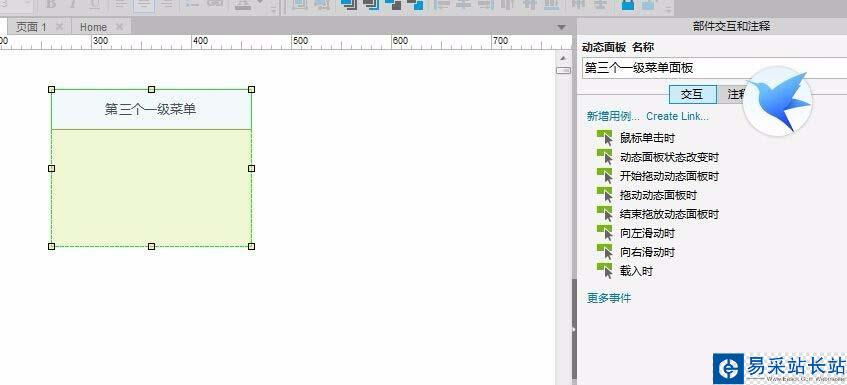The image size is (847, 385).
Task: Open the page tabs list dropdown arrow
Action: [562, 27]
